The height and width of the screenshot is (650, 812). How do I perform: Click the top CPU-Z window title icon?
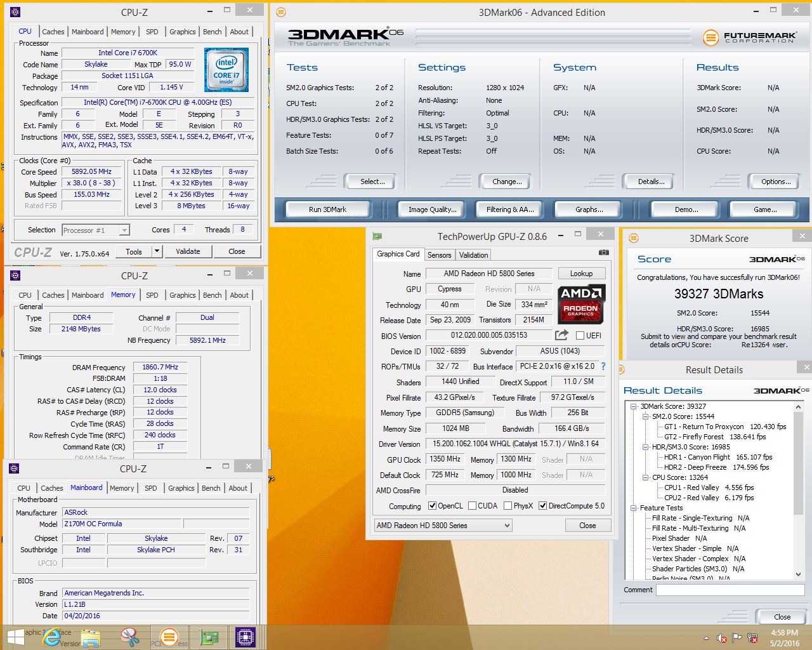coord(15,12)
